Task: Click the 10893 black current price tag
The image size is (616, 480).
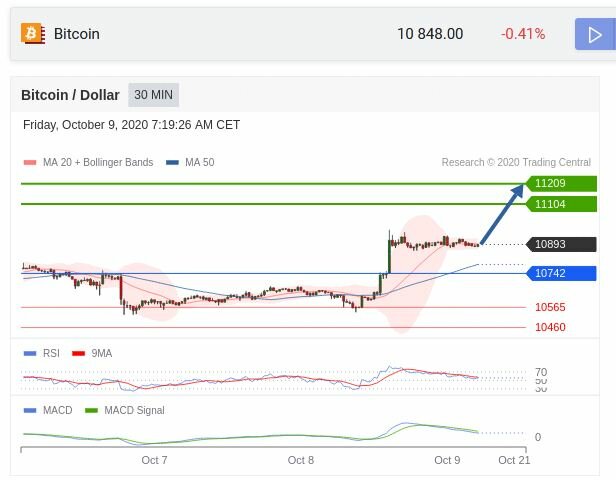Action: 562,244
